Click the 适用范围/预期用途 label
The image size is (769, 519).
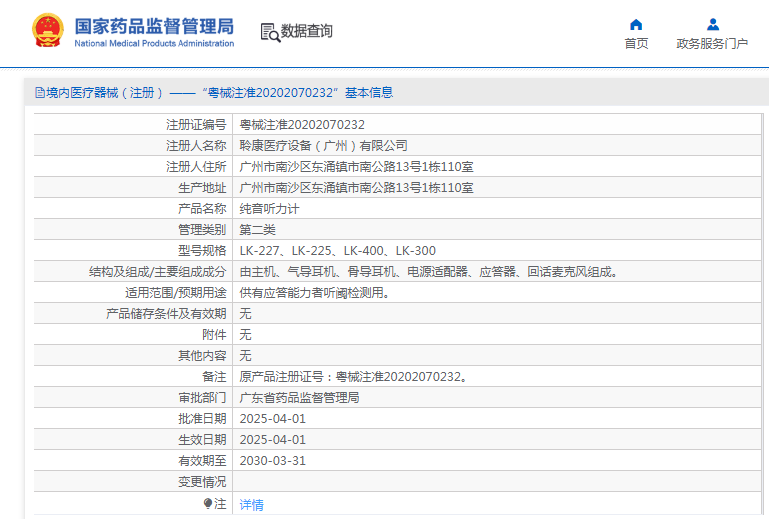[x=176, y=293]
